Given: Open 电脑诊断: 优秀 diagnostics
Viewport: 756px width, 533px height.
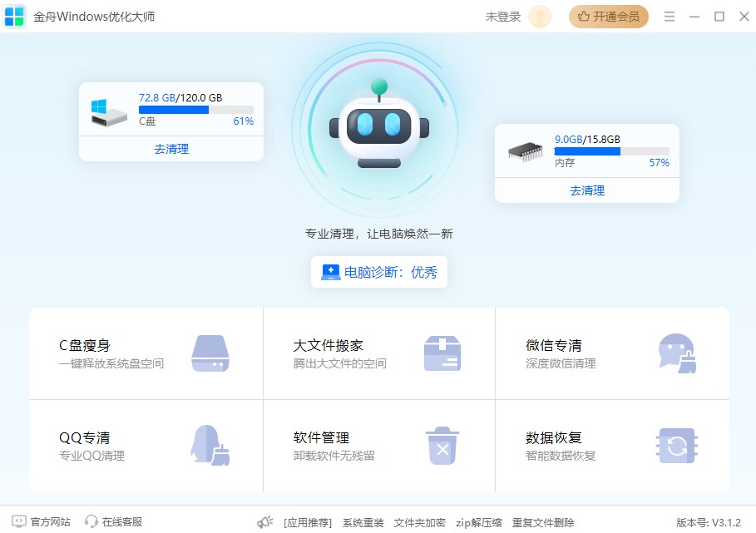Looking at the screenshot, I should 379,272.
